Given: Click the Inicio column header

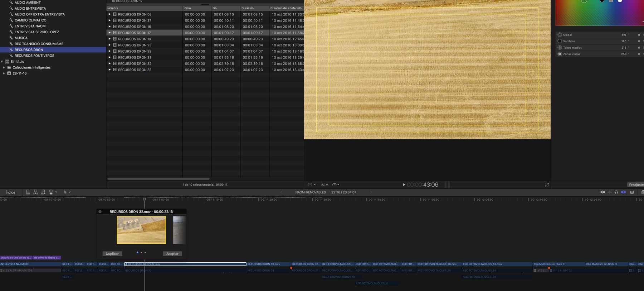Looking at the screenshot, I should click(197, 8).
